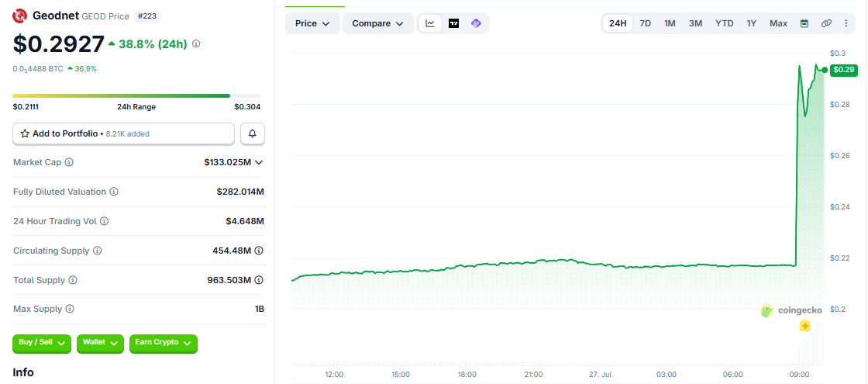Open info icon beside Total Supply label
The height and width of the screenshot is (384, 868).
click(73, 280)
